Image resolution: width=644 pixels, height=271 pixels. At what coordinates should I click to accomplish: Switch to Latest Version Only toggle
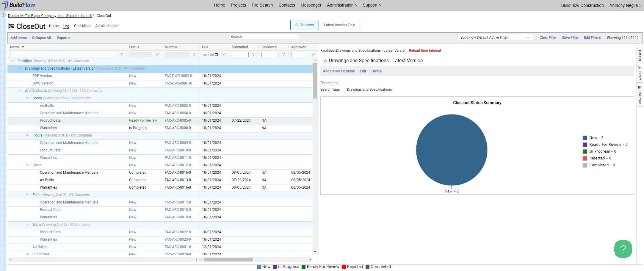tap(339, 25)
